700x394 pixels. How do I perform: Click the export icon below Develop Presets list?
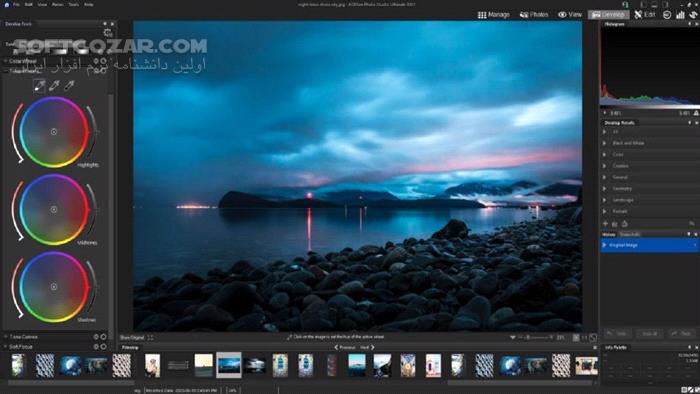pyautogui.click(x=625, y=224)
